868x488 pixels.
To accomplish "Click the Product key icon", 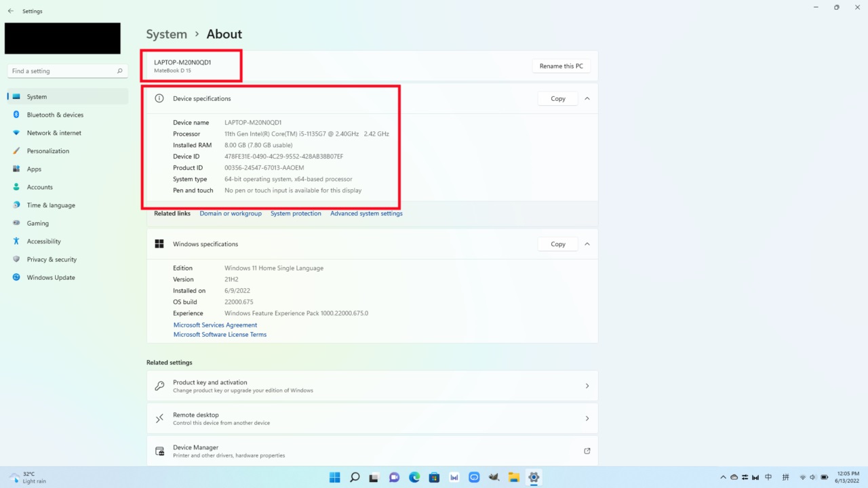I will pyautogui.click(x=159, y=386).
